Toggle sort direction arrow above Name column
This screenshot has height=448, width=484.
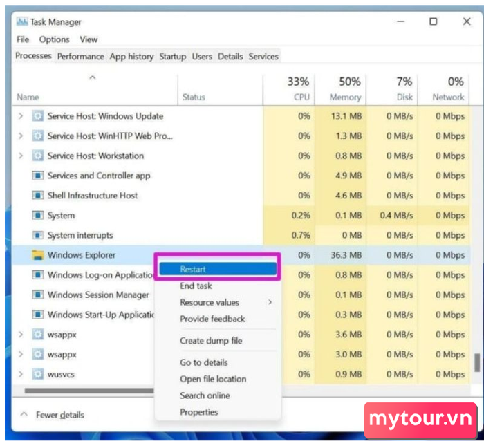[x=92, y=77]
